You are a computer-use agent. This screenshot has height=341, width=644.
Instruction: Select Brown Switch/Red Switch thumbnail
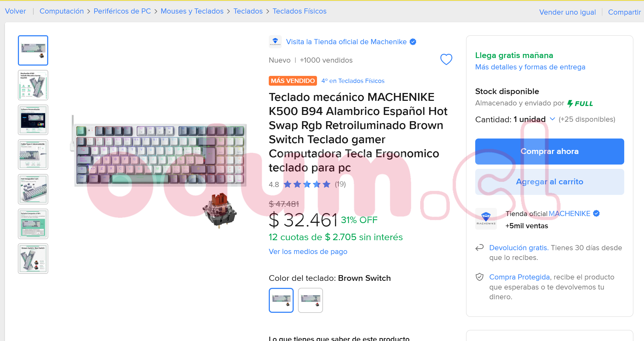pos(33,259)
